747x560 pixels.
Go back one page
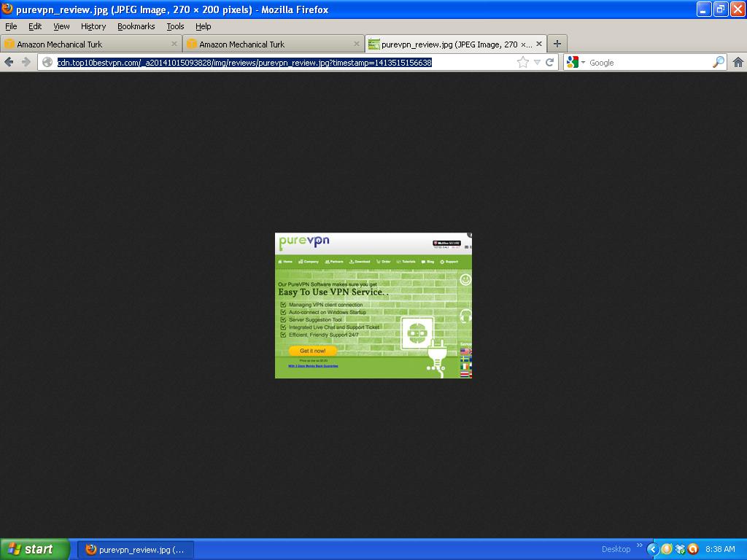[x=9, y=62]
